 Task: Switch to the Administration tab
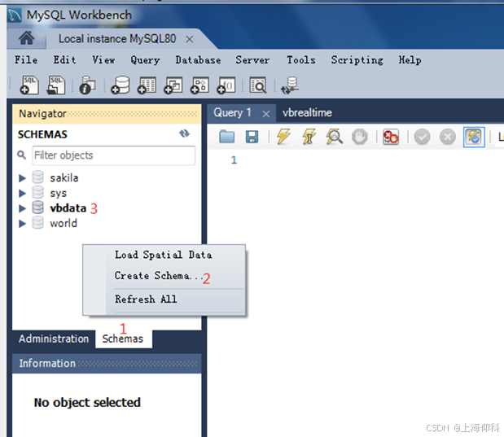tap(54, 339)
